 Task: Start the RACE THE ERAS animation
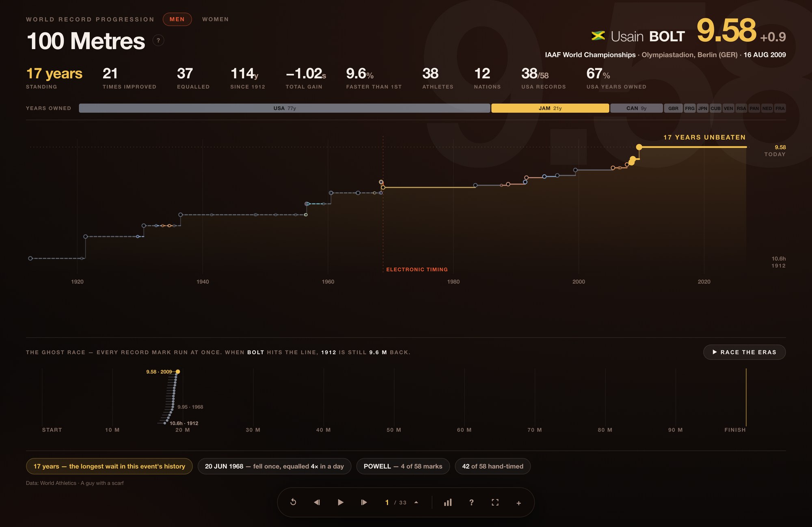[x=744, y=352]
